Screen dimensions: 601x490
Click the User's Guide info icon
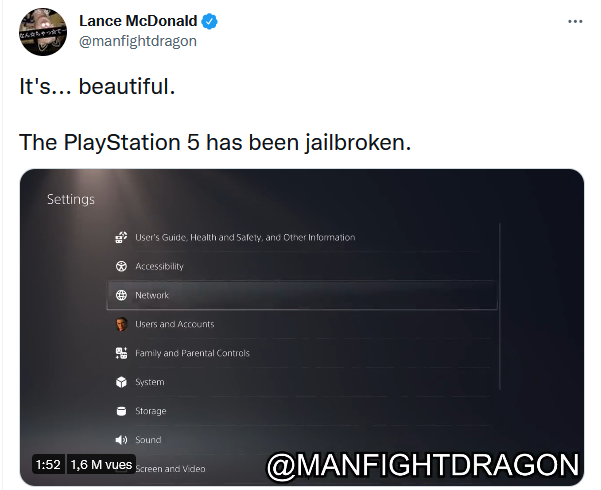pyautogui.click(x=121, y=237)
